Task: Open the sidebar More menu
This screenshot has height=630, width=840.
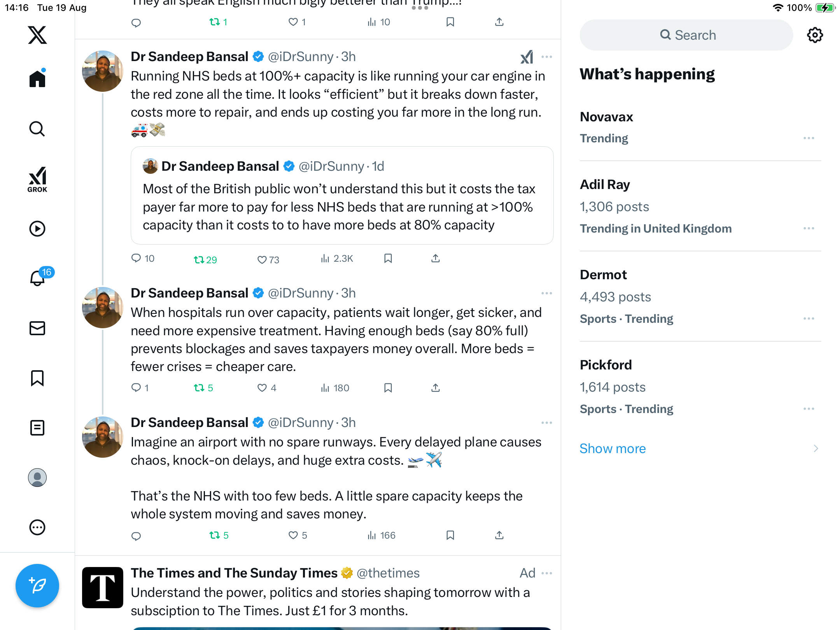Action: [37, 527]
